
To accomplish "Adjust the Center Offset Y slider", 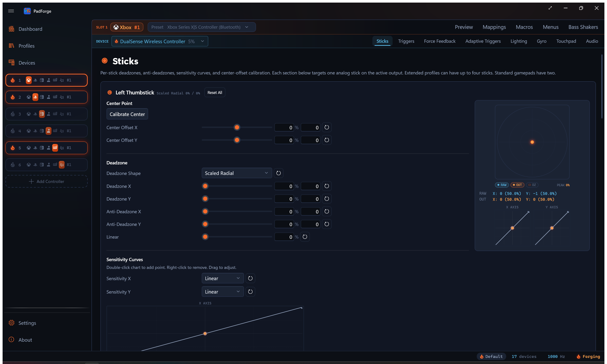I will [237, 140].
